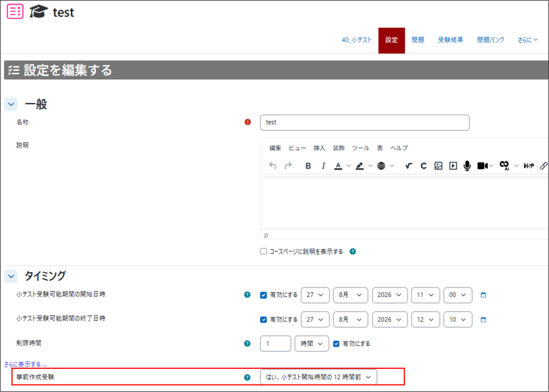This screenshot has width=549, height=392.
Task: Undo the last edit in editor
Action: pyautogui.click(x=273, y=166)
